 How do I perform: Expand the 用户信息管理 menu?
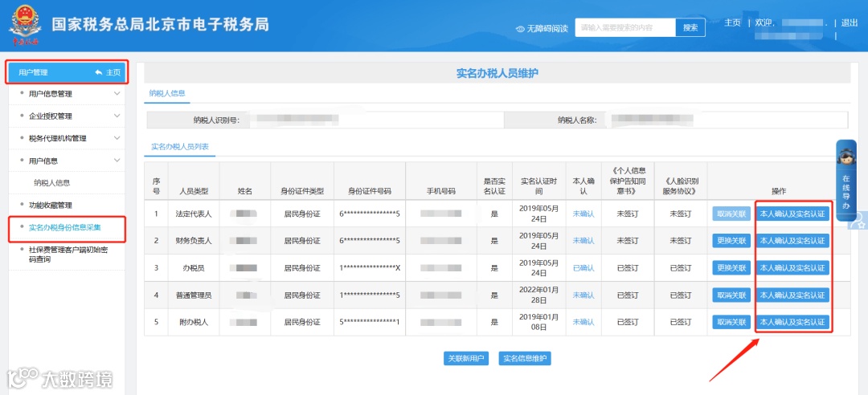[x=68, y=94]
